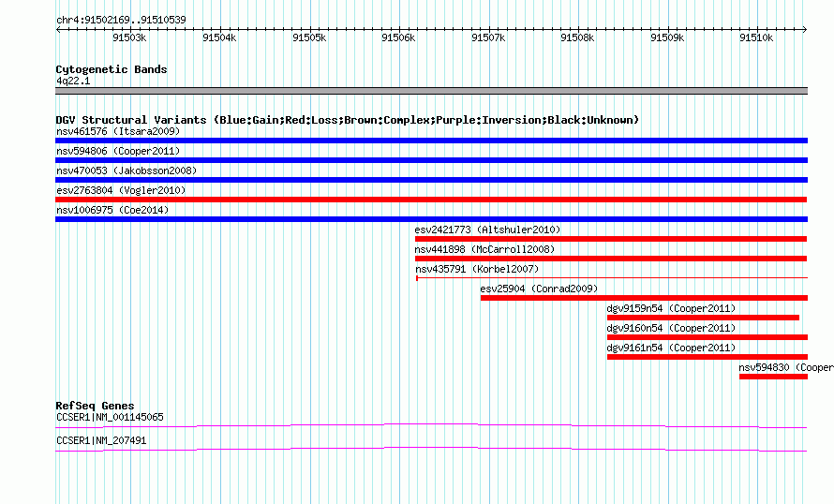The image size is (834, 504).
Task: Select the blue nsv461576 gain bar
Action: point(431,141)
